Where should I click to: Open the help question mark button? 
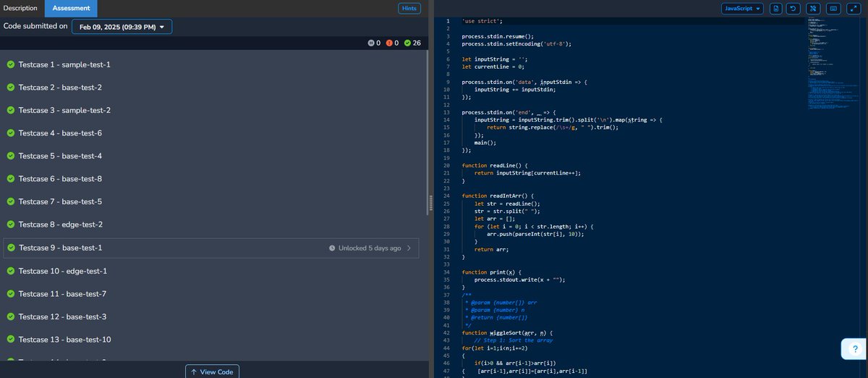click(854, 349)
